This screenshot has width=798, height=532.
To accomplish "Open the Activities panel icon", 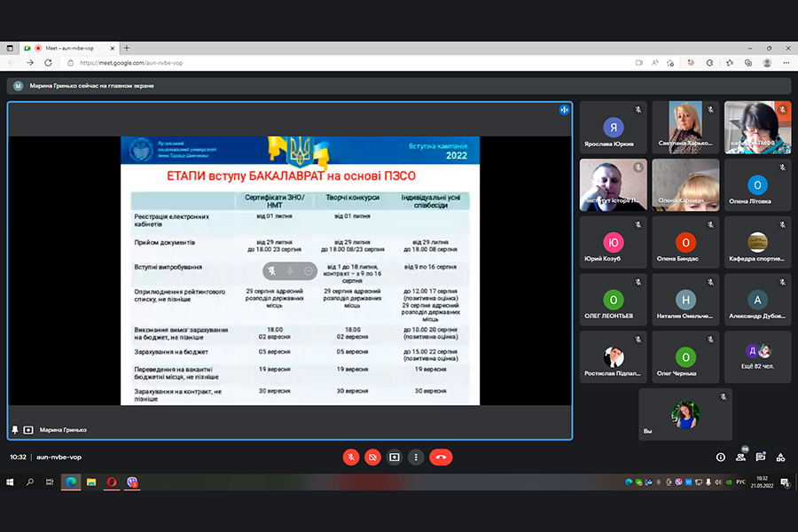I will pyautogui.click(x=780, y=458).
